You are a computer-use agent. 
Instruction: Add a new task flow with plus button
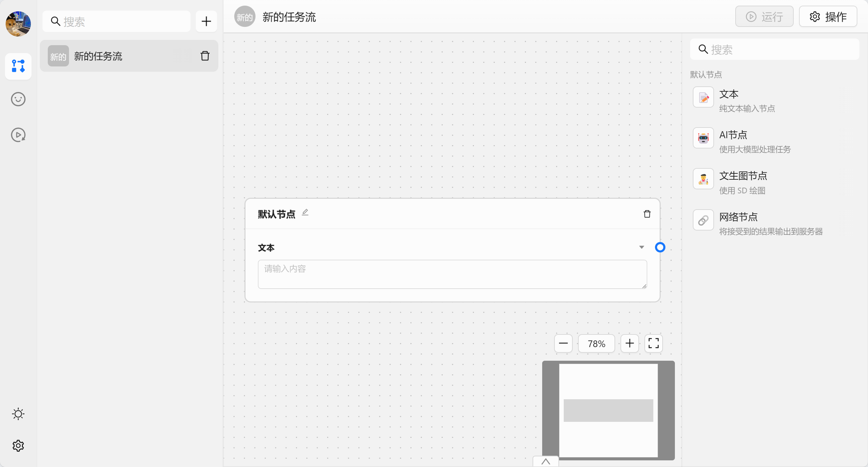click(206, 21)
